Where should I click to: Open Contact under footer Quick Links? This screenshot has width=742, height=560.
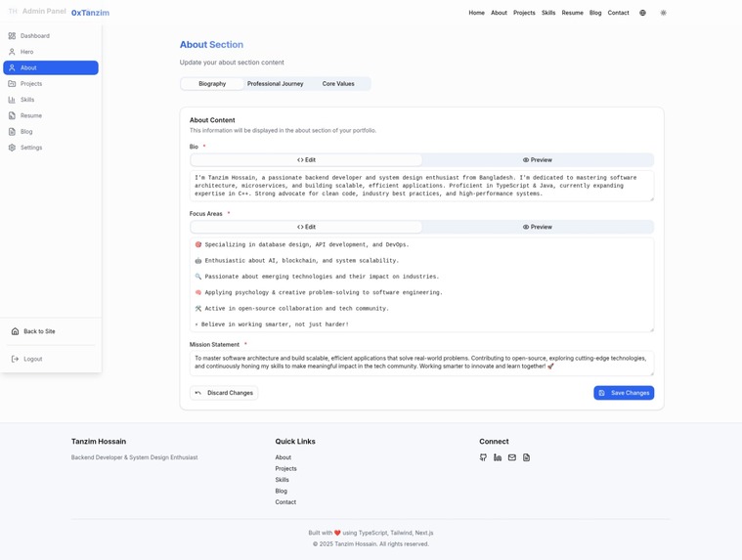(285, 502)
